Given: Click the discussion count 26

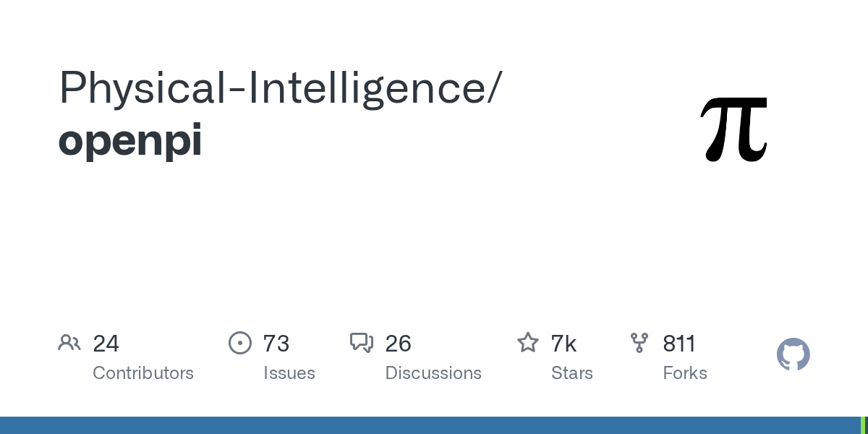Looking at the screenshot, I should click(x=399, y=344).
